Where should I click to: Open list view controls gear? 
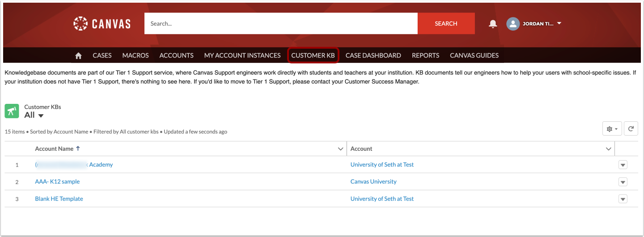612,129
